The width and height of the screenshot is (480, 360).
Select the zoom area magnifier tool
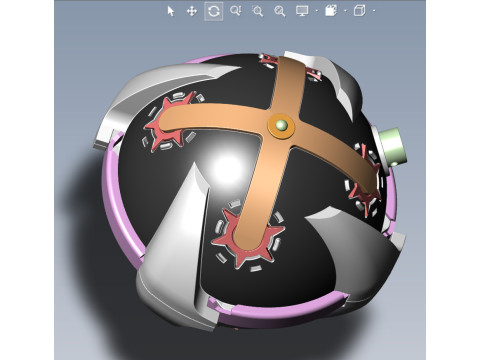pyautogui.click(x=257, y=11)
